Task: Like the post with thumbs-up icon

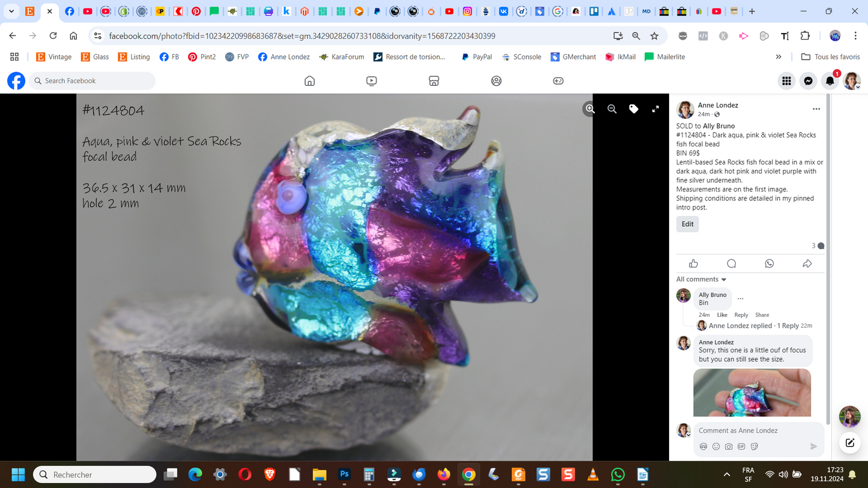Action: (x=694, y=264)
